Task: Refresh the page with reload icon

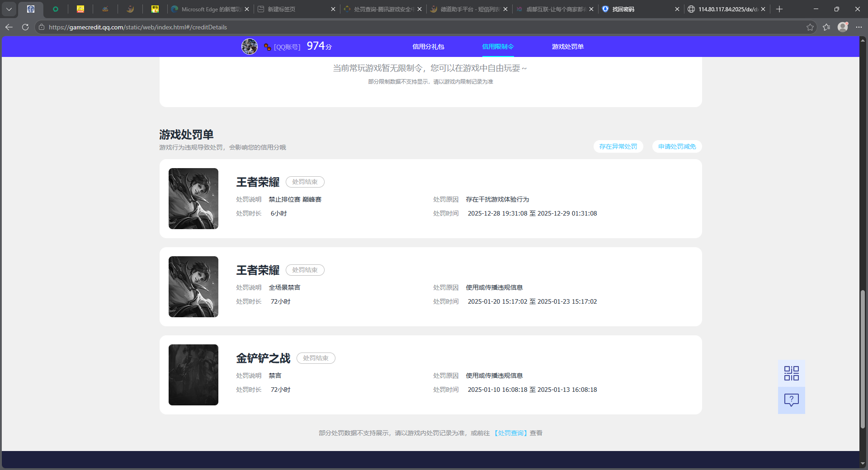Action: tap(25, 27)
